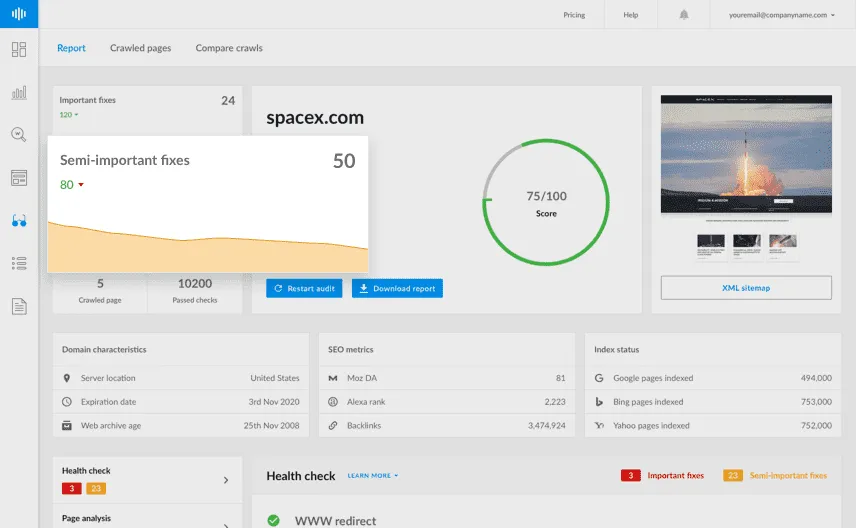Click the Server location pin icon
Image resolution: width=856 pixels, height=528 pixels.
tap(67, 378)
